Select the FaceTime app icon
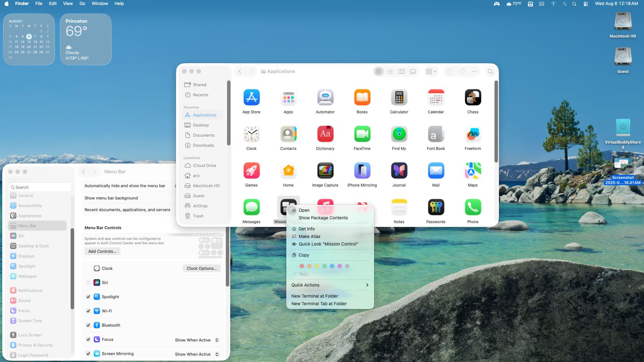This screenshot has width=644, height=362. click(x=362, y=134)
